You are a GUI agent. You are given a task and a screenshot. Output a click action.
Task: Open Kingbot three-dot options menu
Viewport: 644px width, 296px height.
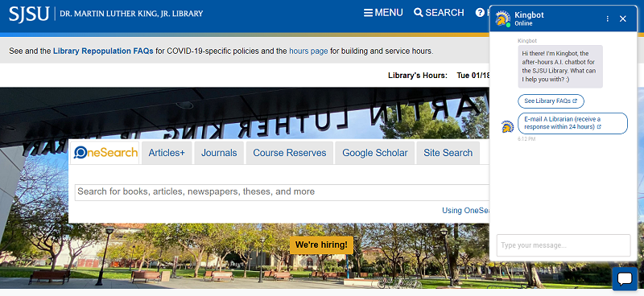pos(608,18)
